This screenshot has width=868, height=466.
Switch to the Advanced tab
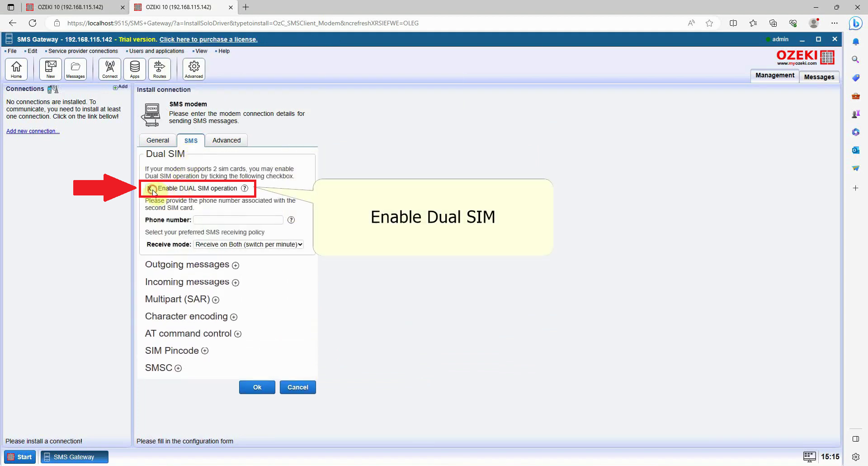[x=226, y=140]
